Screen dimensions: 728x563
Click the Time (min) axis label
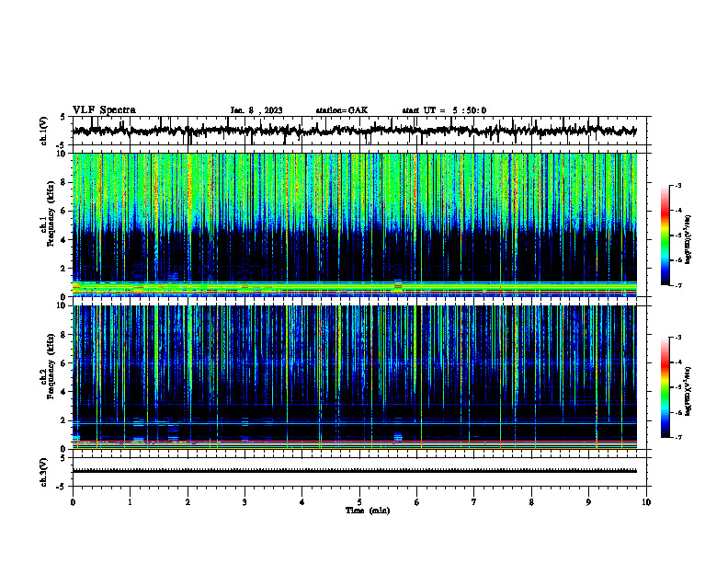coord(368,511)
